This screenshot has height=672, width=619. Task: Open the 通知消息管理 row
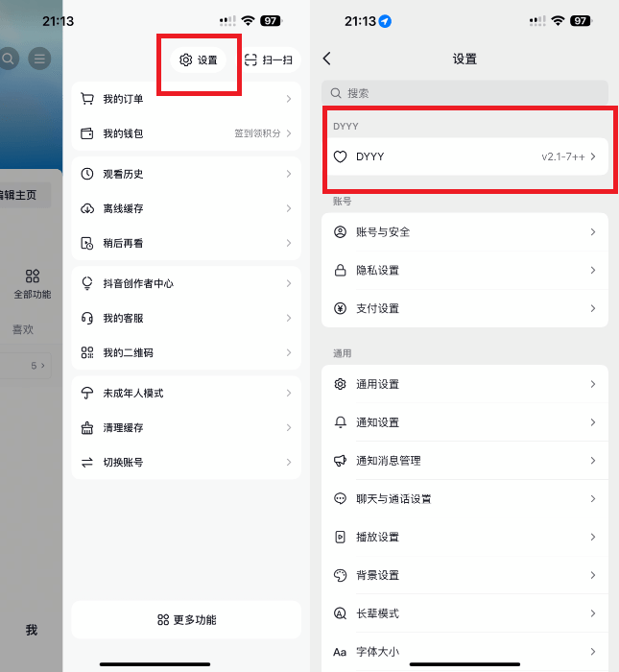464,461
